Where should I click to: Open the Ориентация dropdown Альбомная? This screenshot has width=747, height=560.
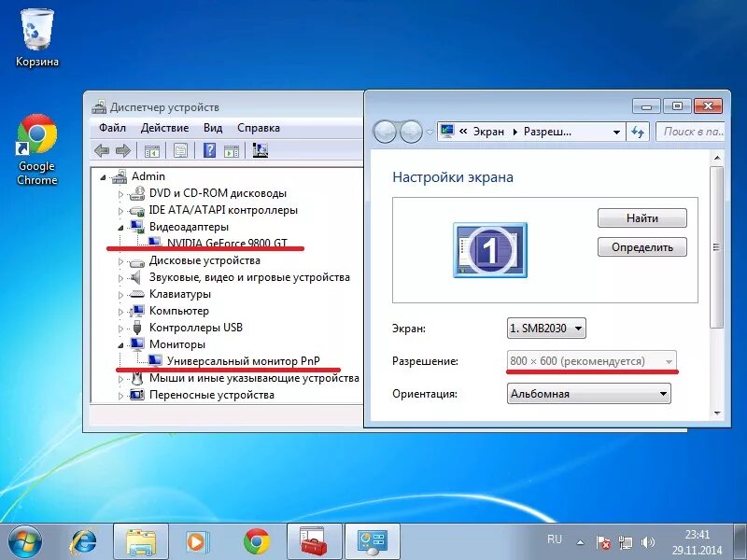point(589,394)
